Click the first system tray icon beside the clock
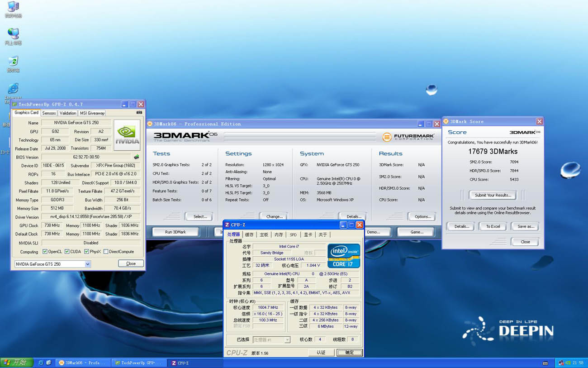 [561, 363]
